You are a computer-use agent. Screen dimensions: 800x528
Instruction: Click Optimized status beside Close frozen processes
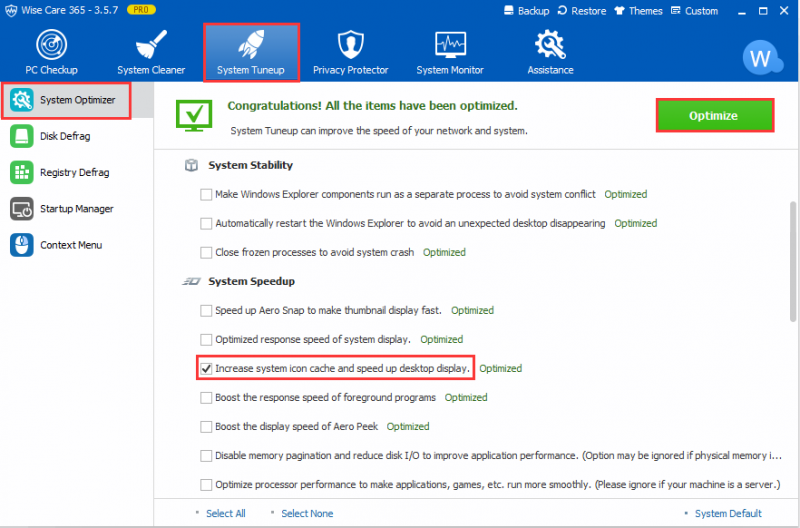[x=444, y=253]
